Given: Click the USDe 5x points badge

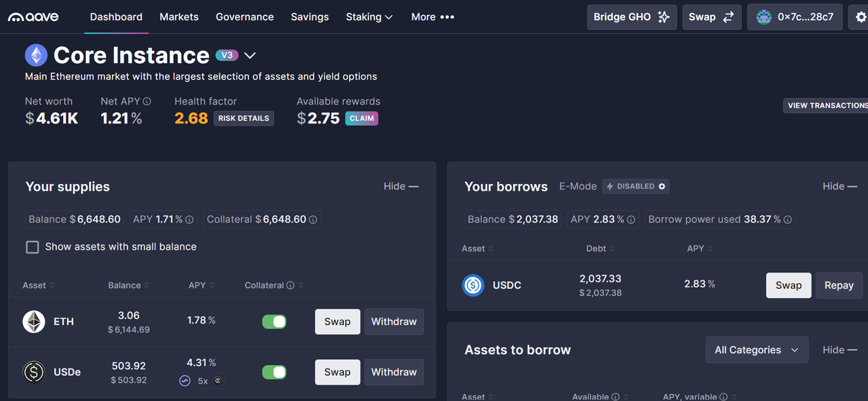Looking at the screenshot, I should point(210,381).
